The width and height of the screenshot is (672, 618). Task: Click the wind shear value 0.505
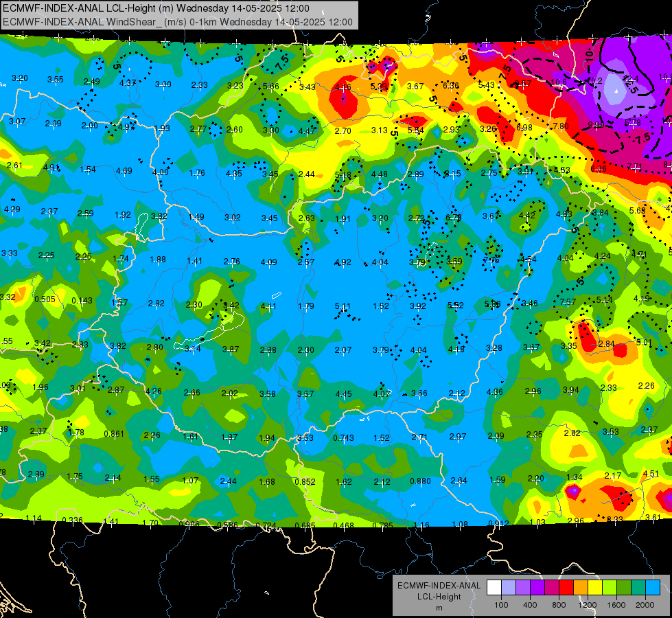(45, 299)
